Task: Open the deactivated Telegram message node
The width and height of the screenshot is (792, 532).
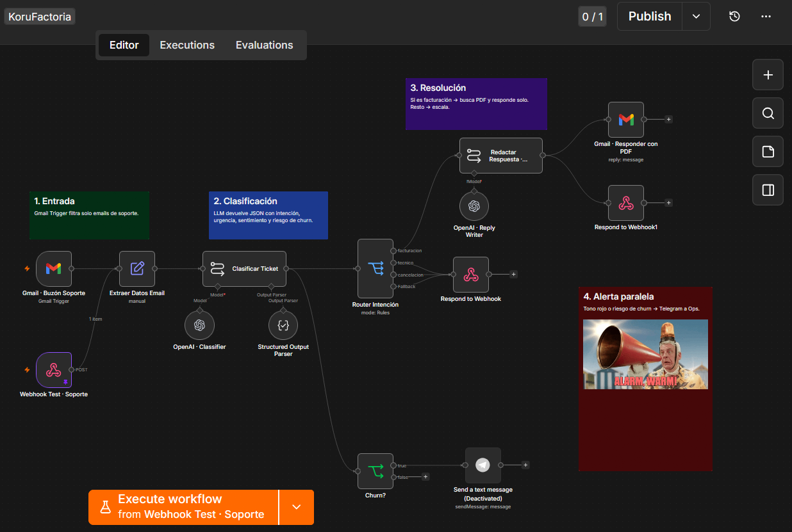Action: pos(483,465)
